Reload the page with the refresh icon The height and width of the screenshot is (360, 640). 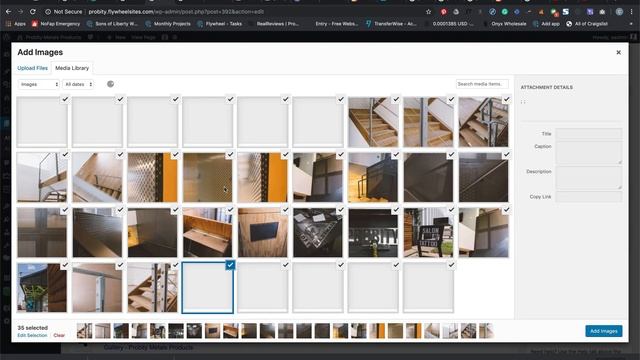pyautogui.click(x=33, y=12)
